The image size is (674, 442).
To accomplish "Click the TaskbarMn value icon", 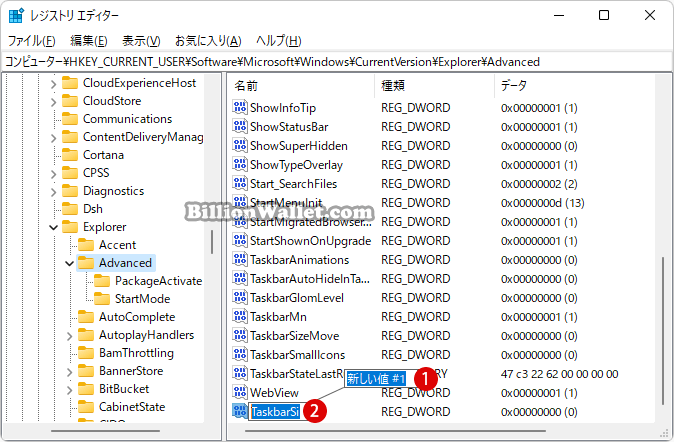I will 240,316.
